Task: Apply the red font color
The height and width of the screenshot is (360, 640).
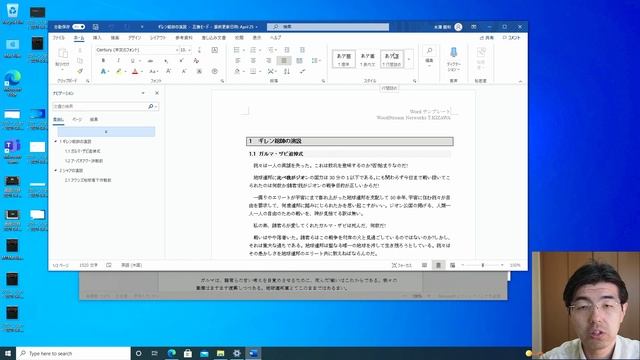Action: (135, 71)
